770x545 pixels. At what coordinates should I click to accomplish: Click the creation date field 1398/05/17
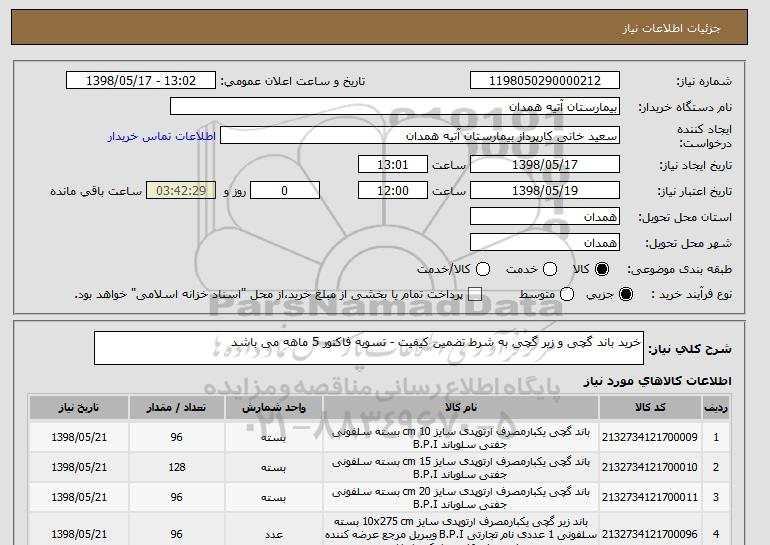coord(545,164)
